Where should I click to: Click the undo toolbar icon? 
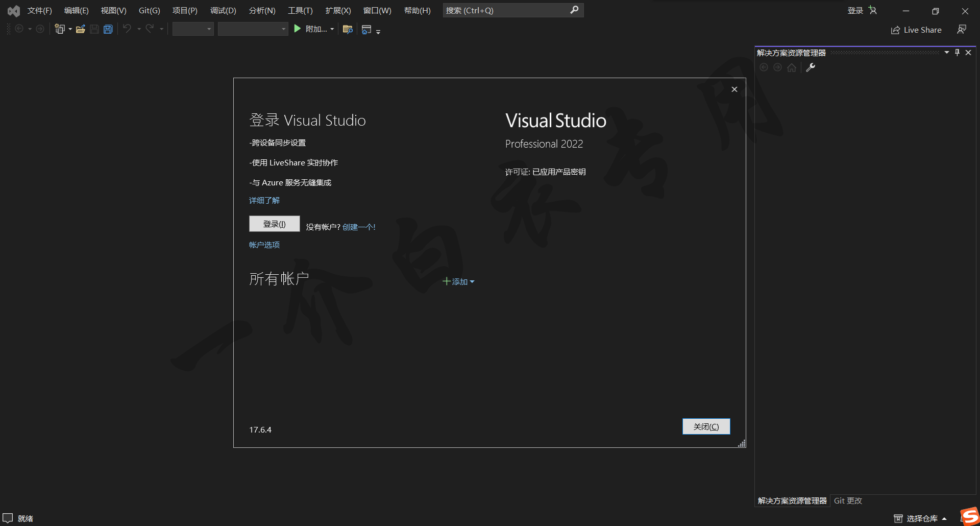point(127,29)
